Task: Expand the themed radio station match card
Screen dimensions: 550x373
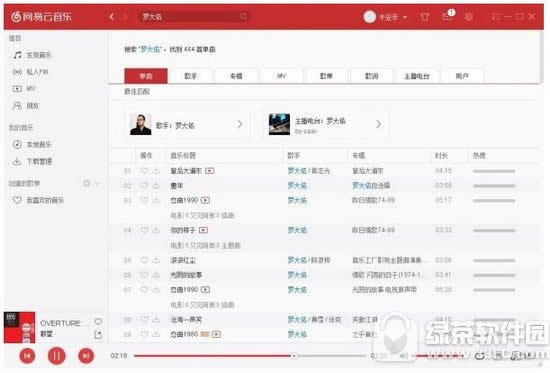Action: tap(327, 124)
